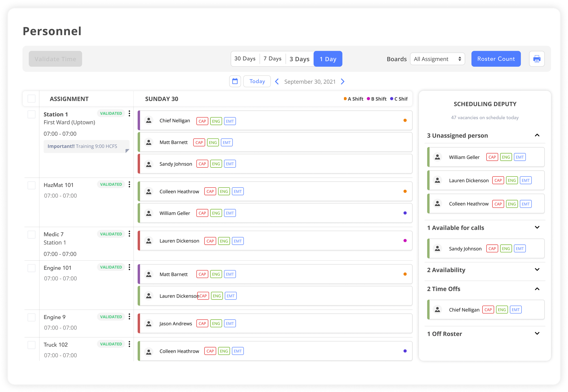The width and height of the screenshot is (568, 392).
Task: Check the Station 1 row checkbox
Action: (x=32, y=114)
